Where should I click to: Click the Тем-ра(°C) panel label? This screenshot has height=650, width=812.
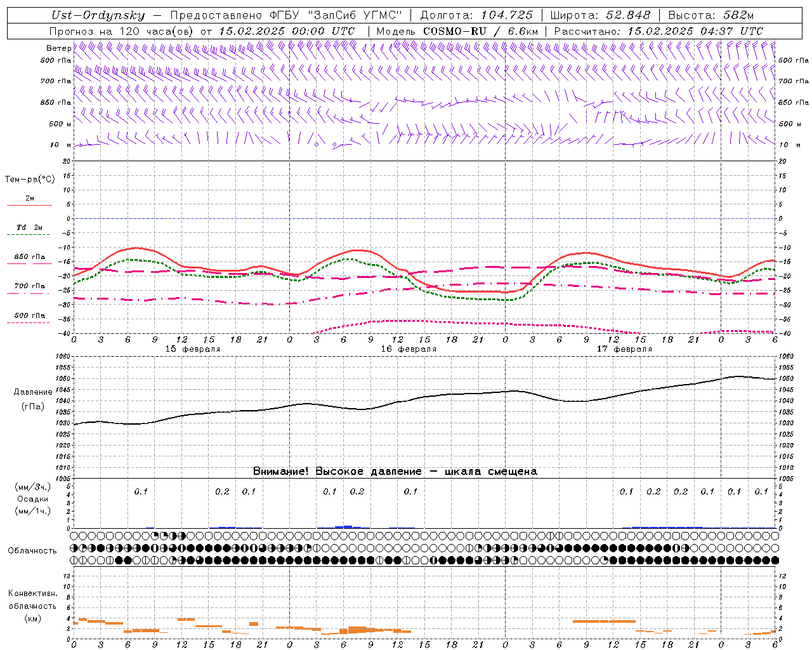[x=30, y=180]
